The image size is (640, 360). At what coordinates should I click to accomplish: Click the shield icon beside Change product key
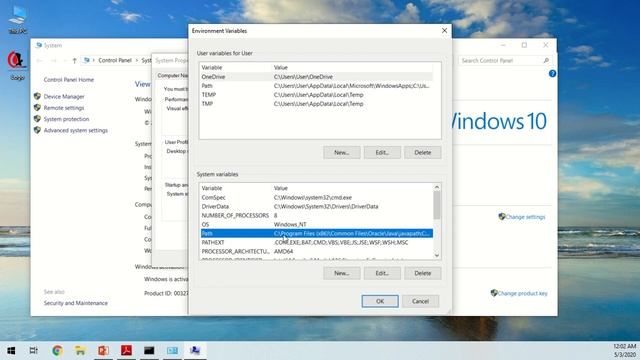[494, 293]
